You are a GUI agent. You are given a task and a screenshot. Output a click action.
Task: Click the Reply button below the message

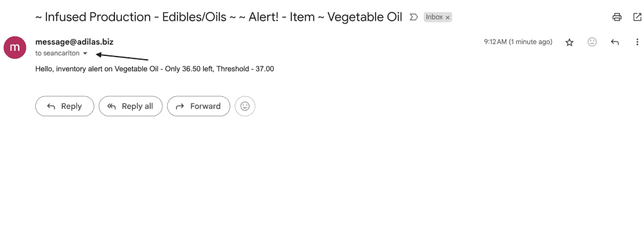pos(65,106)
